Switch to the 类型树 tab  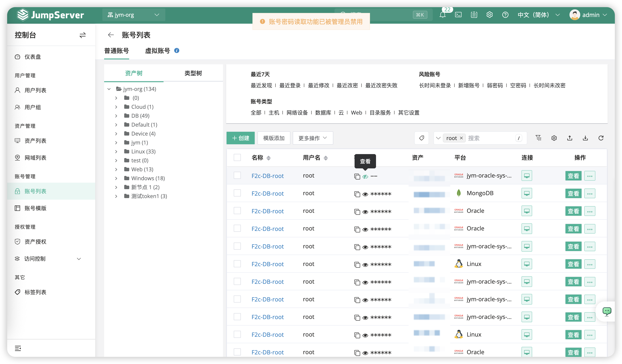[193, 73]
